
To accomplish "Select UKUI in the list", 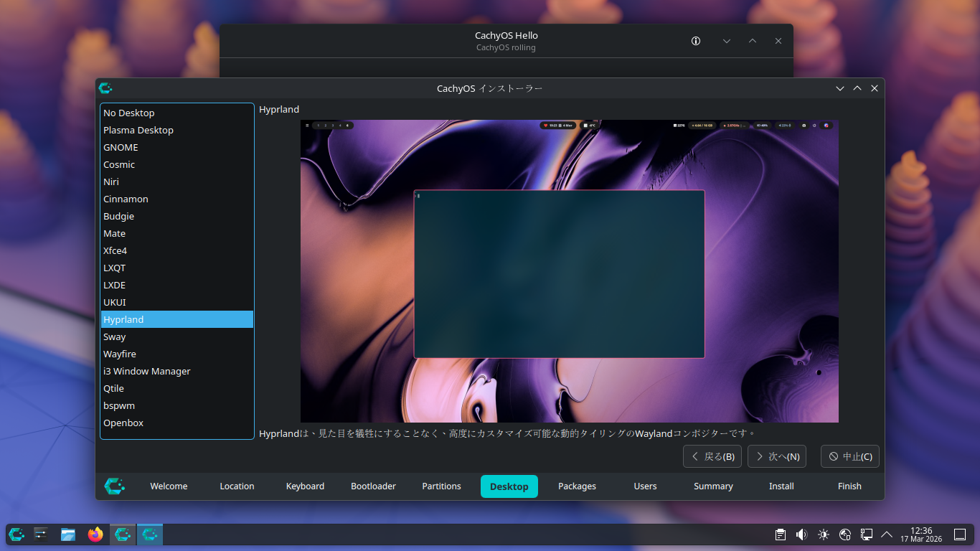I will [177, 302].
